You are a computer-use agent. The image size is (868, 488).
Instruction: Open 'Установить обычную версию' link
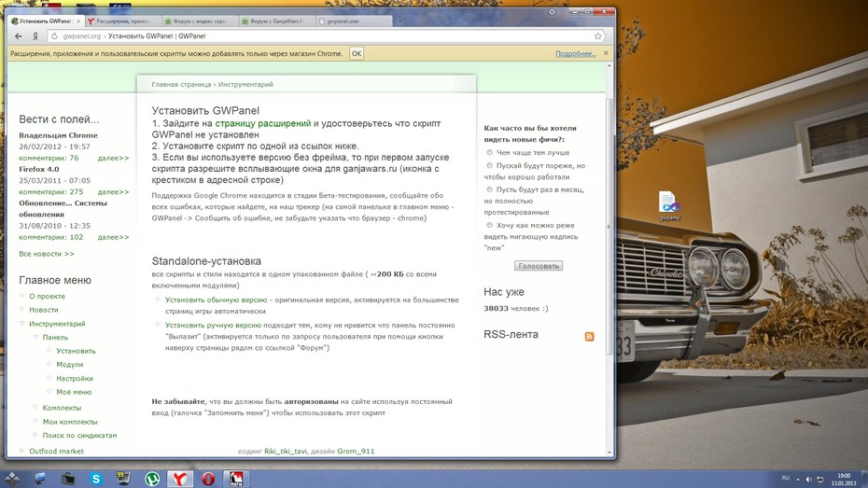click(x=216, y=300)
